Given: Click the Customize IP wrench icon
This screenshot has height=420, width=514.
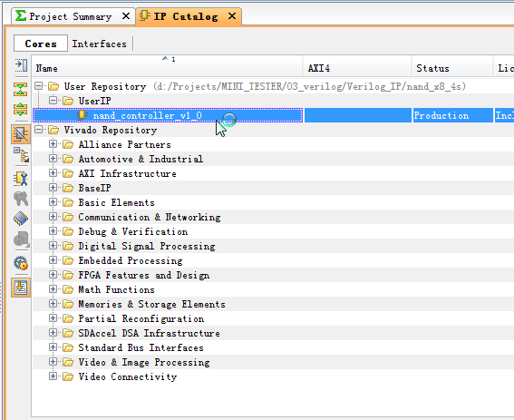Looking at the screenshot, I should (21, 179).
